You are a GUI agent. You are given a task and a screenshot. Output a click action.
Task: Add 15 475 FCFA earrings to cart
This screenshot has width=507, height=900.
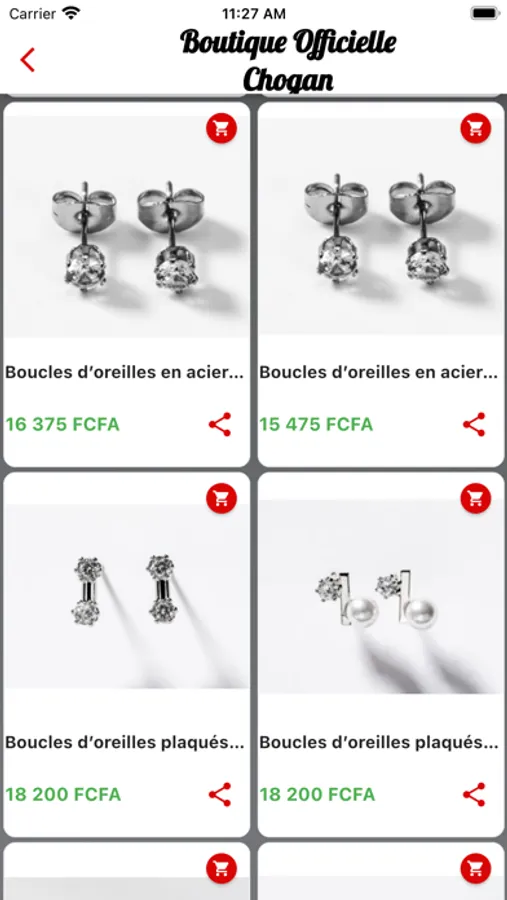tap(475, 128)
